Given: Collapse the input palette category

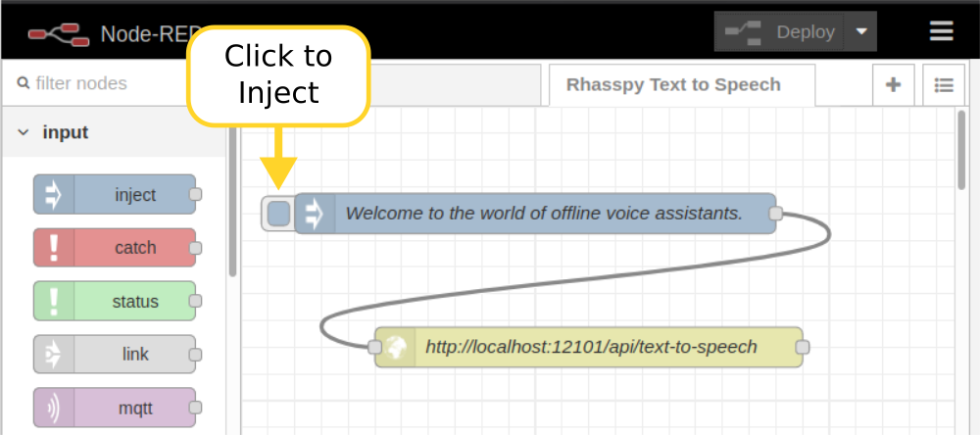Looking at the screenshot, I should point(114,132).
